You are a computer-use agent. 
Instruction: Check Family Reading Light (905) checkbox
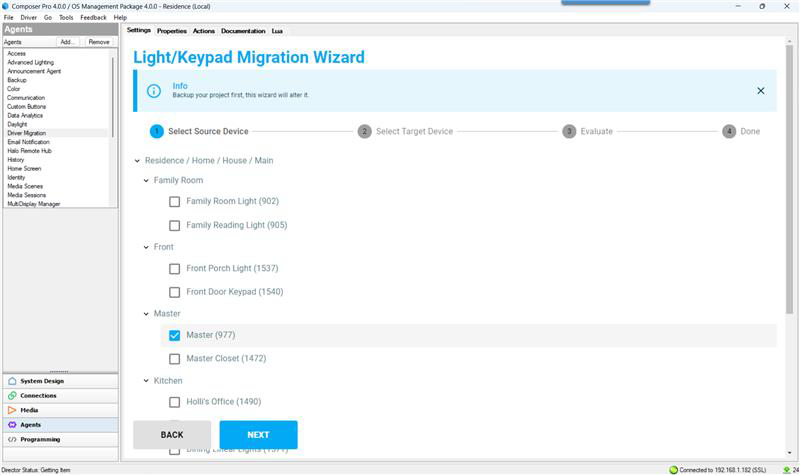pyautogui.click(x=174, y=225)
